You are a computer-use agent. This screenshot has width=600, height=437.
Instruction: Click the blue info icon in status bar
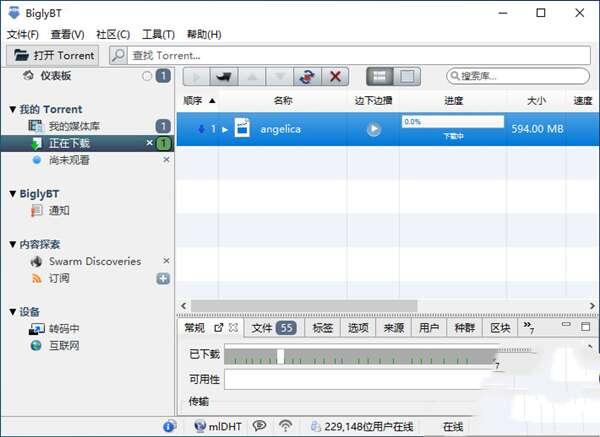coord(169,426)
